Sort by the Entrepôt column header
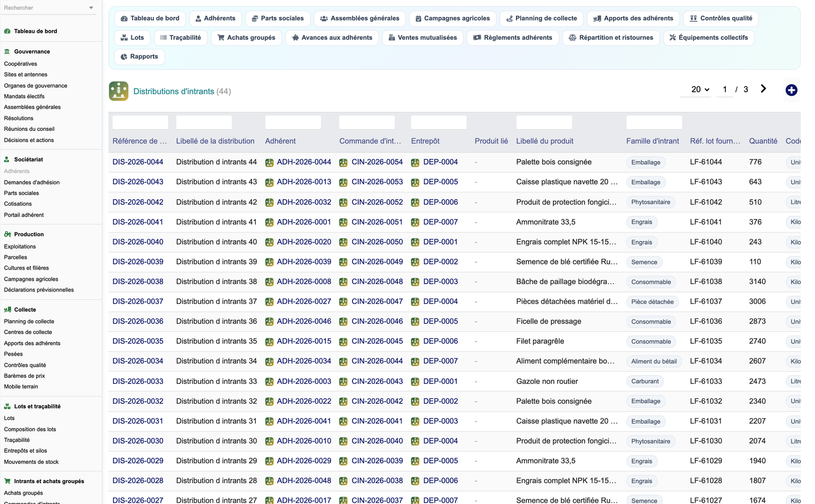Screen dimensions: 815x504 point(425,141)
